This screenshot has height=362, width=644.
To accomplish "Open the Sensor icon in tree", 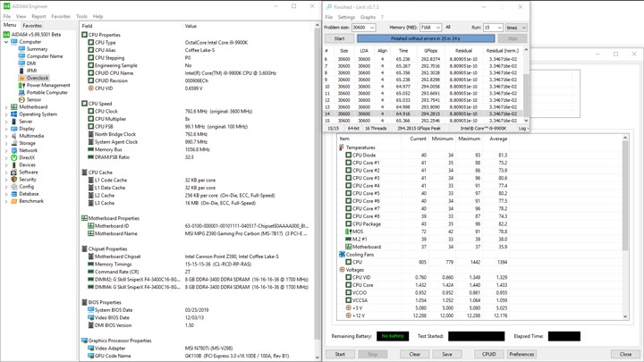I will click(x=21, y=100).
